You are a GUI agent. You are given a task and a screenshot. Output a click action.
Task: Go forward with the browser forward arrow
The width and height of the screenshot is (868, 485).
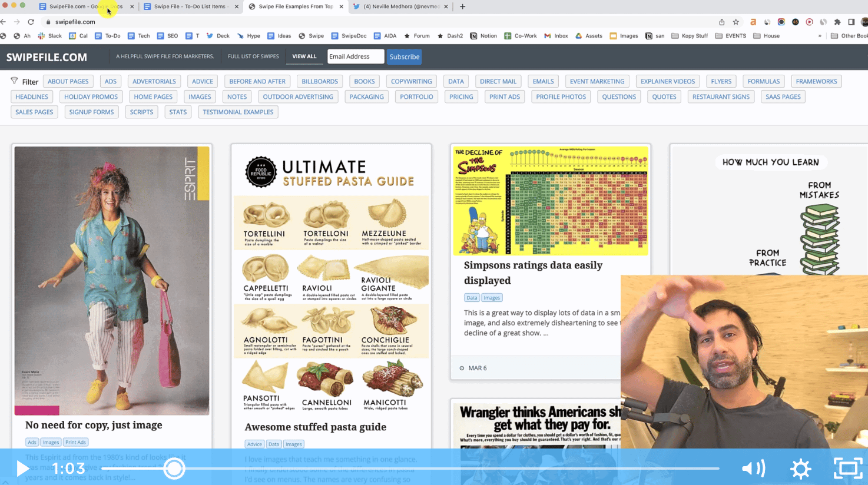17,22
